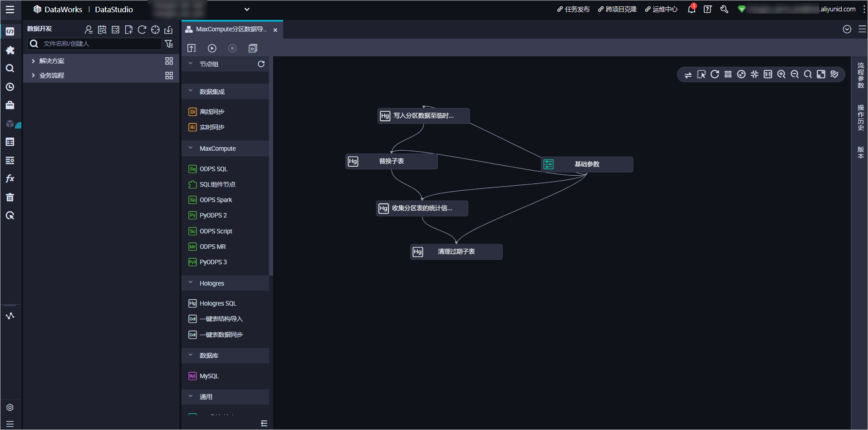The image size is (868, 430).
Task: Click the stop run button in the workflow toolbar
Action: [232, 48]
